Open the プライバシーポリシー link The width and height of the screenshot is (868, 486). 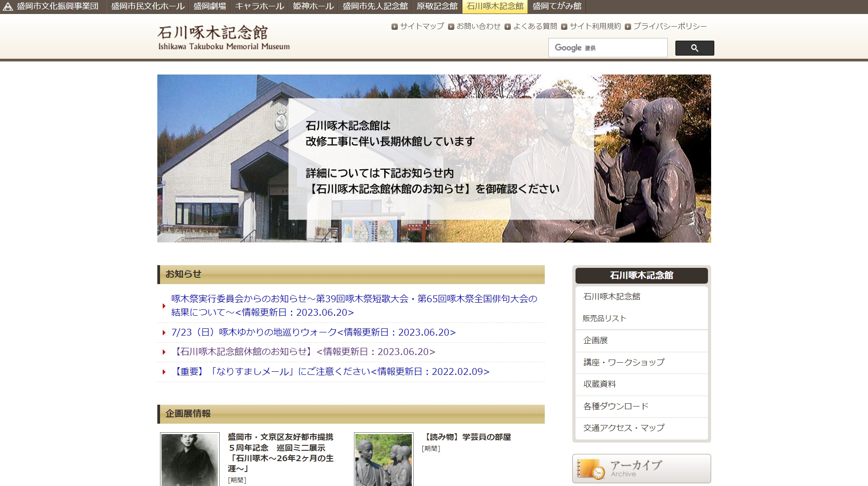tap(670, 26)
